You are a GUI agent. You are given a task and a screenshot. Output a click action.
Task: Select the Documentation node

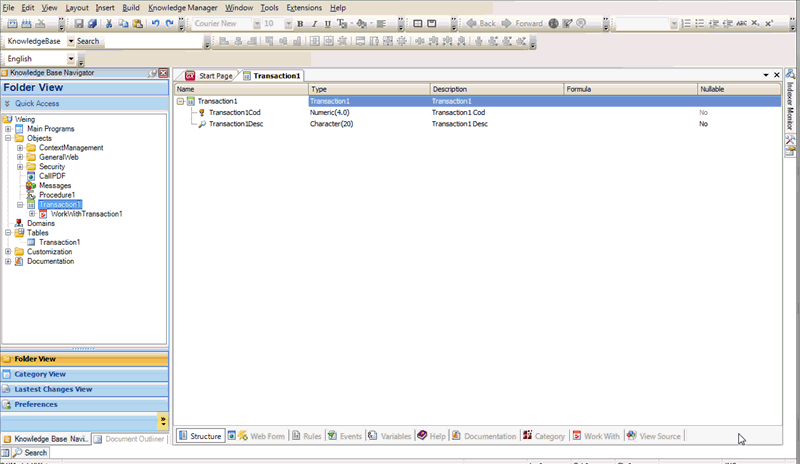pos(51,261)
